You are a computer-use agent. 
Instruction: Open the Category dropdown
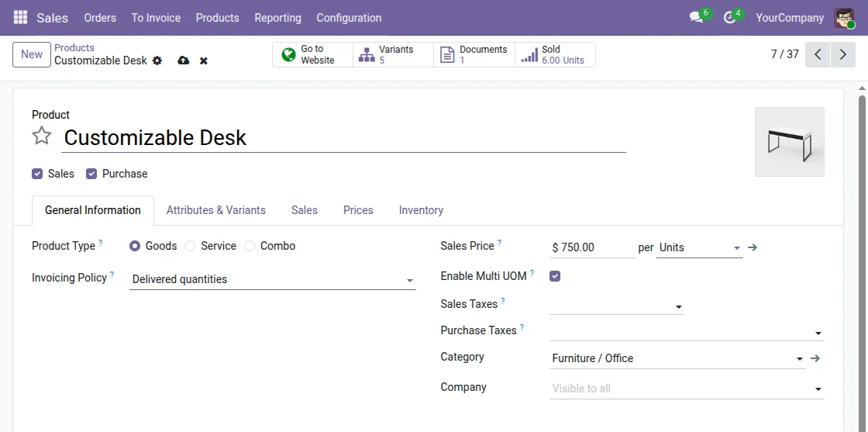799,359
